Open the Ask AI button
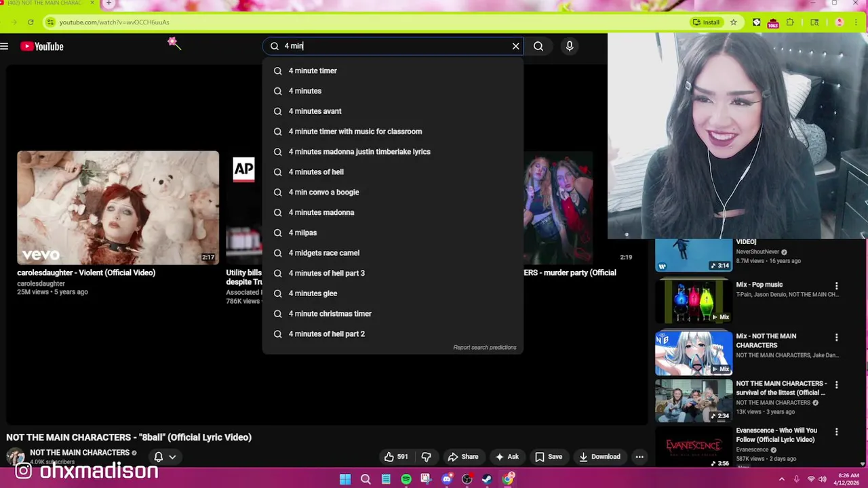This screenshot has height=488, width=868. (x=507, y=457)
